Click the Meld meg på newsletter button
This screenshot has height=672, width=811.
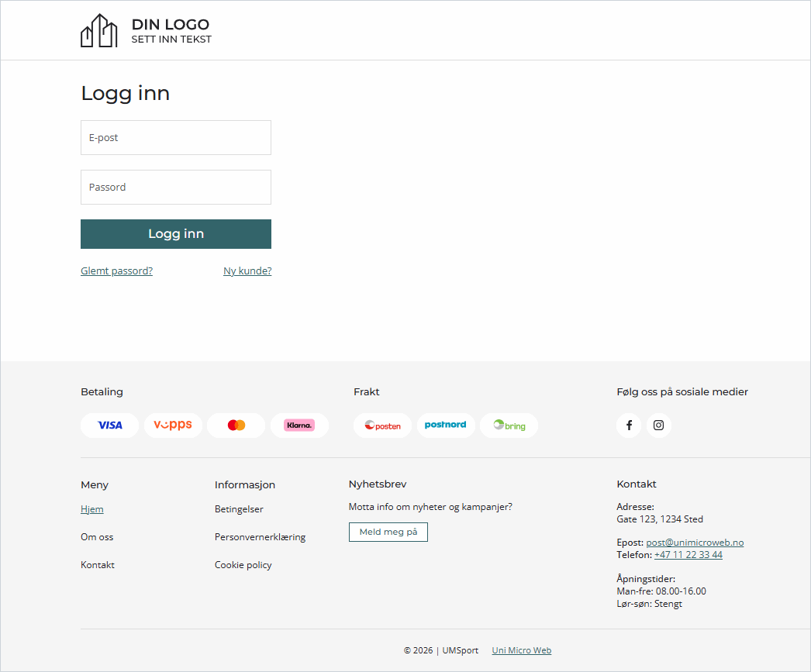pyautogui.click(x=388, y=532)
